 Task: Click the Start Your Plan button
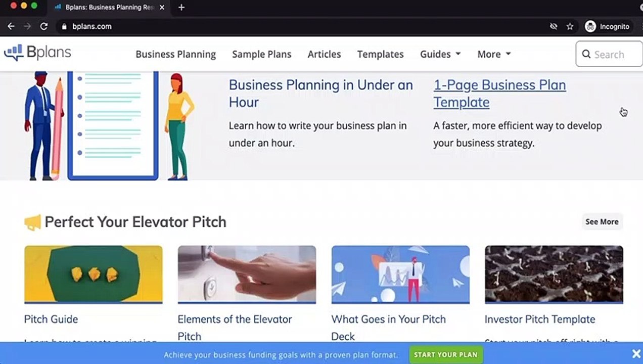coord(445,354)
